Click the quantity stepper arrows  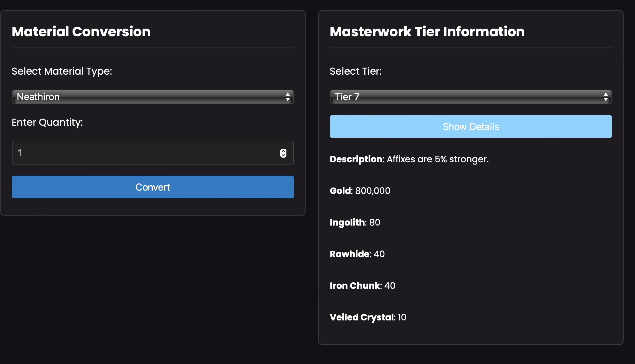coord(283,153)
